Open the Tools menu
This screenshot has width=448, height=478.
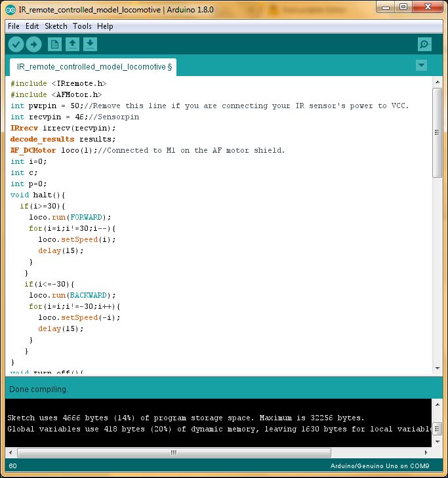82,26
